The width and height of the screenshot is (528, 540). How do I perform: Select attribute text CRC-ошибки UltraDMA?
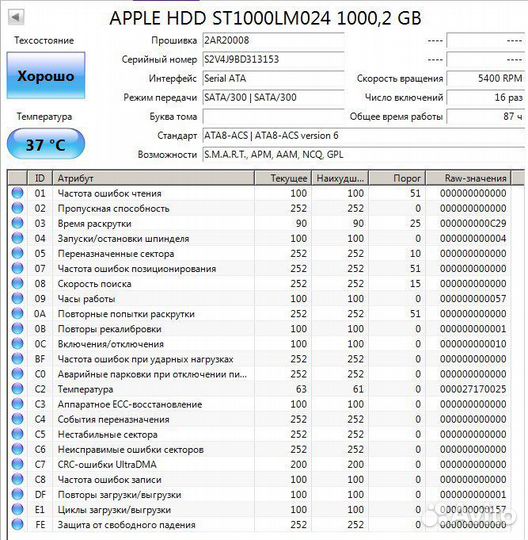click(107, 465)
